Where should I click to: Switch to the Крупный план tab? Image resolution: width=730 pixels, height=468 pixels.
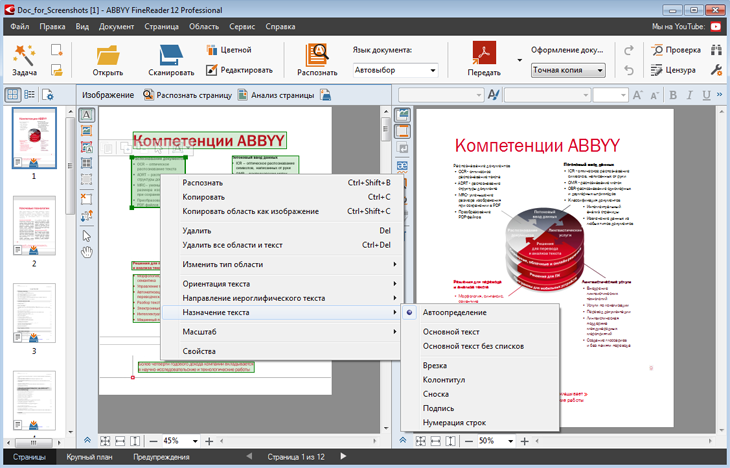[89, 457]
